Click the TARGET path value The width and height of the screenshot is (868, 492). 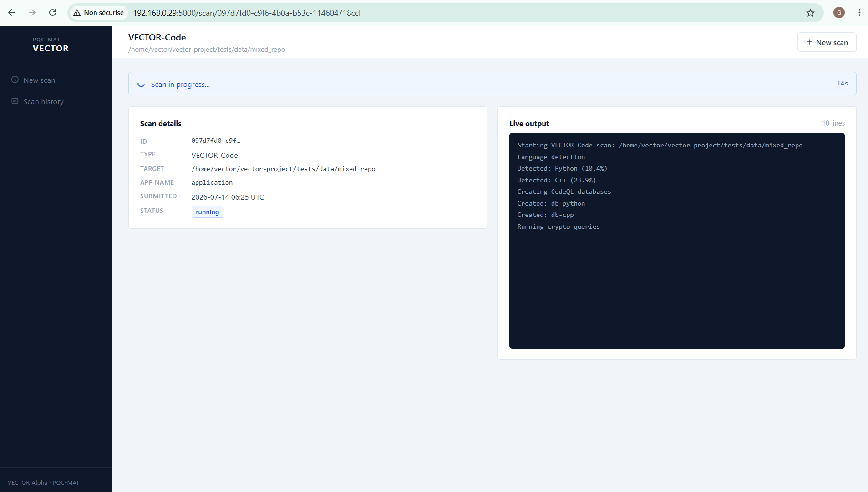[283, 169]
